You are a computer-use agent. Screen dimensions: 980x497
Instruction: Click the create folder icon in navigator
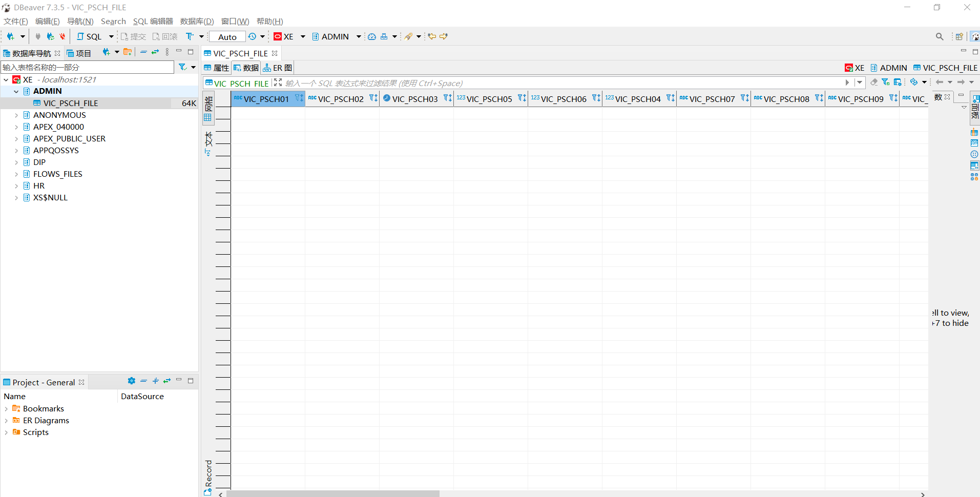pyautogui.click(x=128, y=52)
